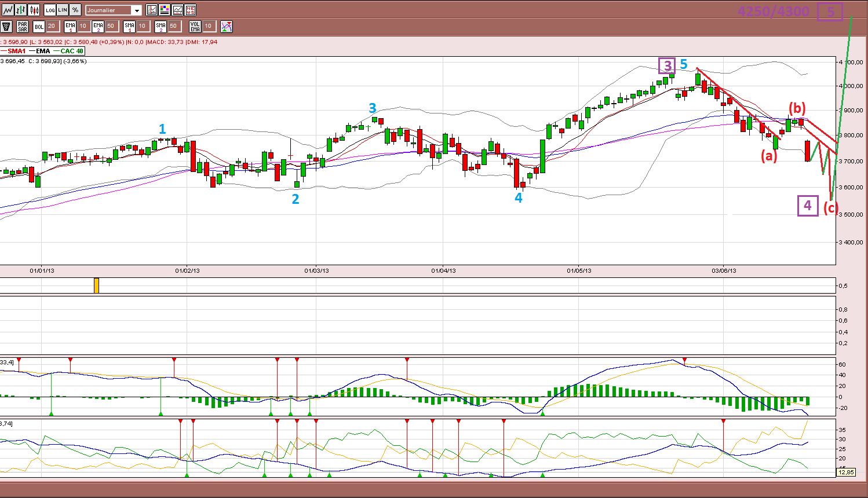
Task: Toggle the SMA 2 indicator
Action: (x=161, y=27)
